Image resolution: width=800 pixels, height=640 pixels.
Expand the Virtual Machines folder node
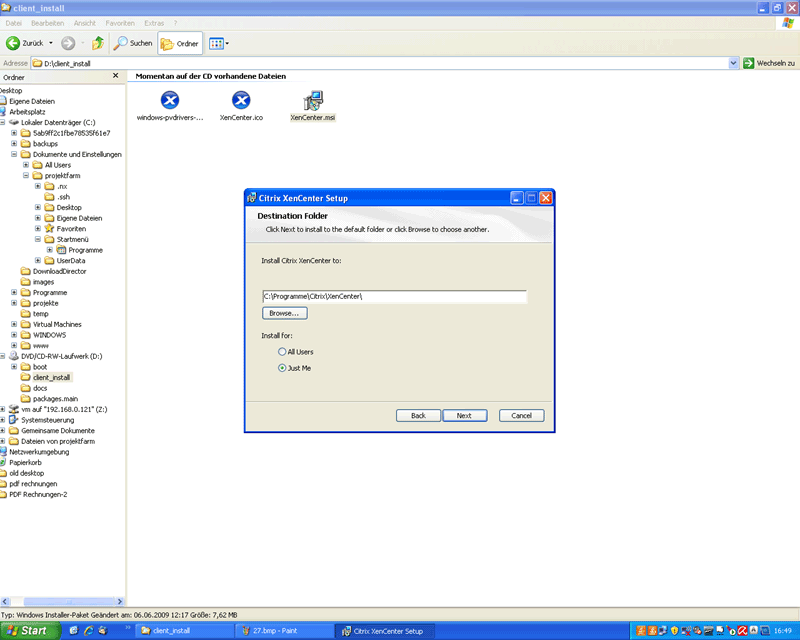point(14,324)
